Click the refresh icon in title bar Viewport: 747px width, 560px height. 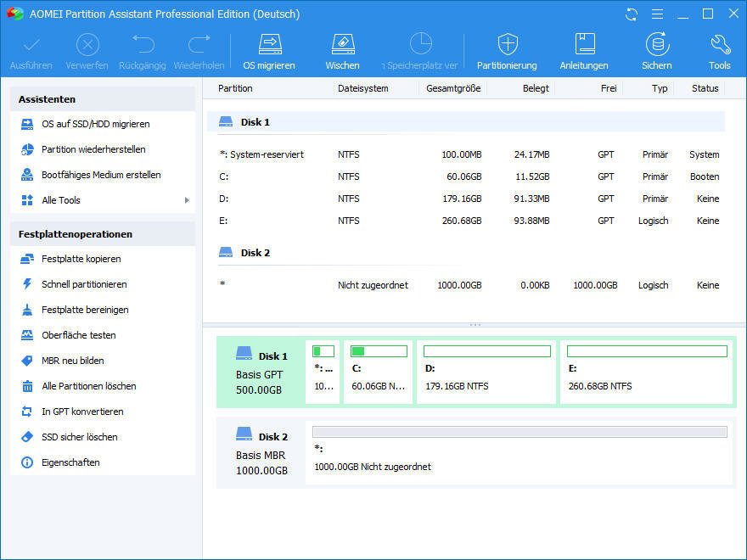tap(631, 14)
